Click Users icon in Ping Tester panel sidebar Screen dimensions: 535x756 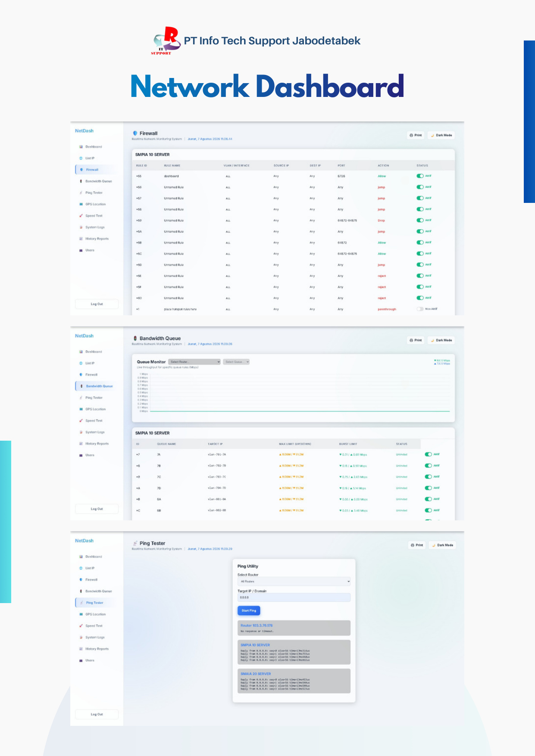tap(81, 660)
